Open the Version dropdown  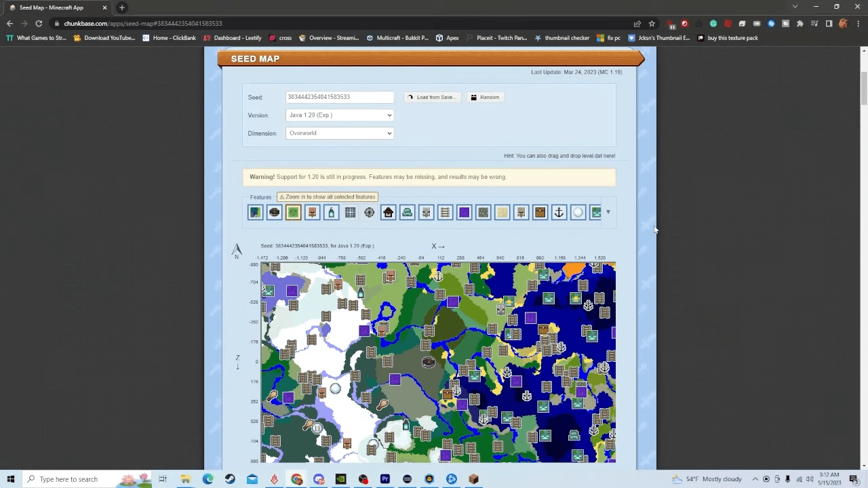(x=340, y=115)
